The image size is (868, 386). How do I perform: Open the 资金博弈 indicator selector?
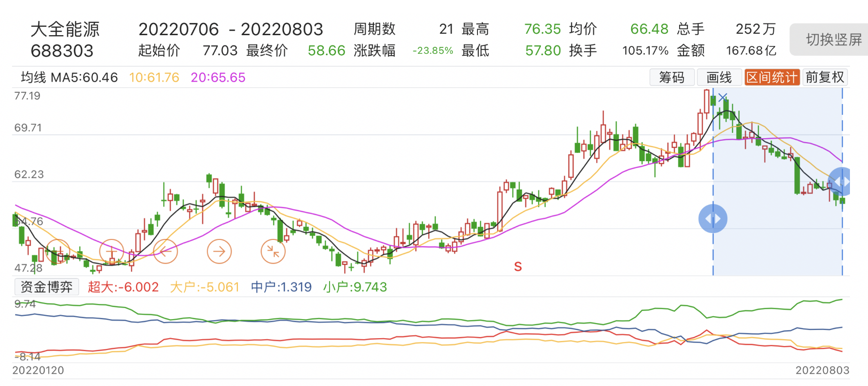coord(46,287)
